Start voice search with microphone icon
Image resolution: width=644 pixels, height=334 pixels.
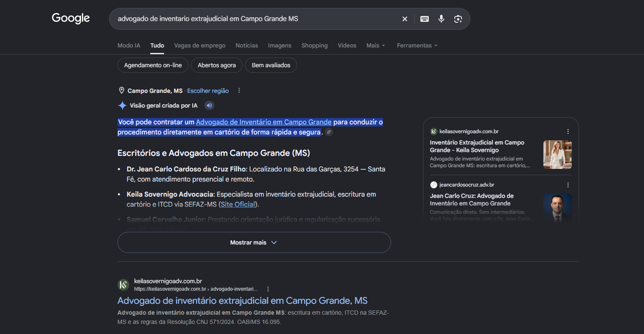[x=441, y=19]
